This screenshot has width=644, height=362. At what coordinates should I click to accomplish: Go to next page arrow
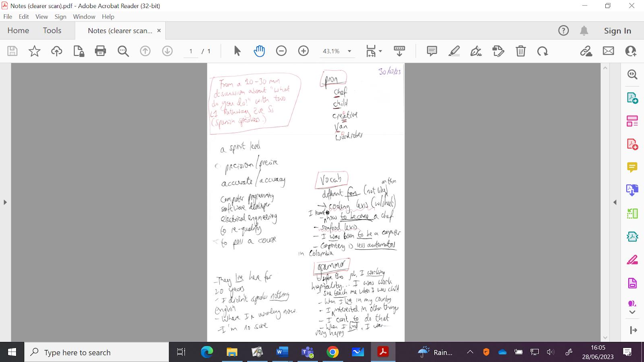click(167, 51)
